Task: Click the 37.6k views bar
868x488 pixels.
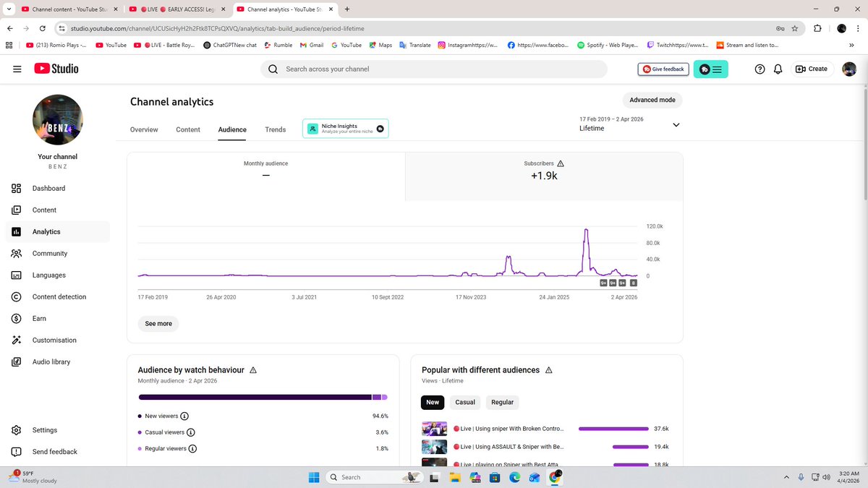Action: point(613,428)
